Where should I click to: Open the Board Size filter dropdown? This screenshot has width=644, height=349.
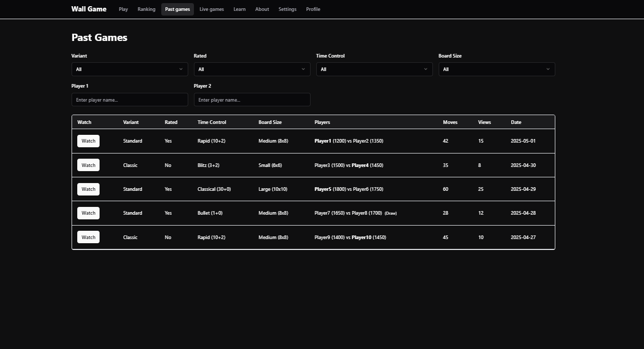tap(497, 69)
